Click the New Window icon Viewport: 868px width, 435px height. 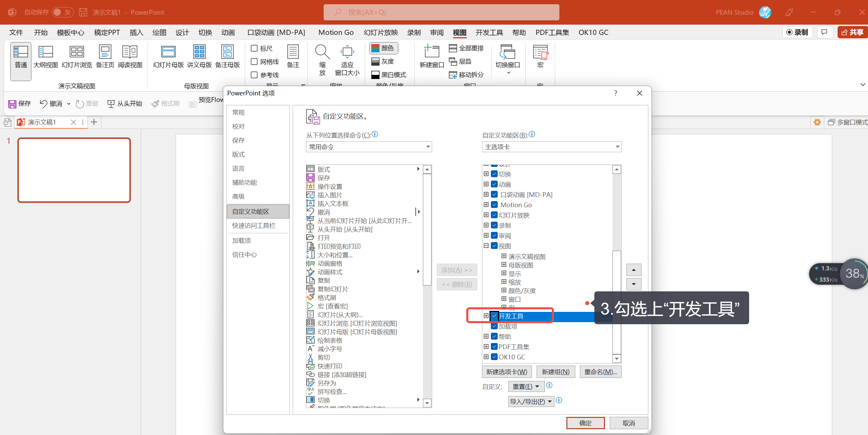(431, 52)
